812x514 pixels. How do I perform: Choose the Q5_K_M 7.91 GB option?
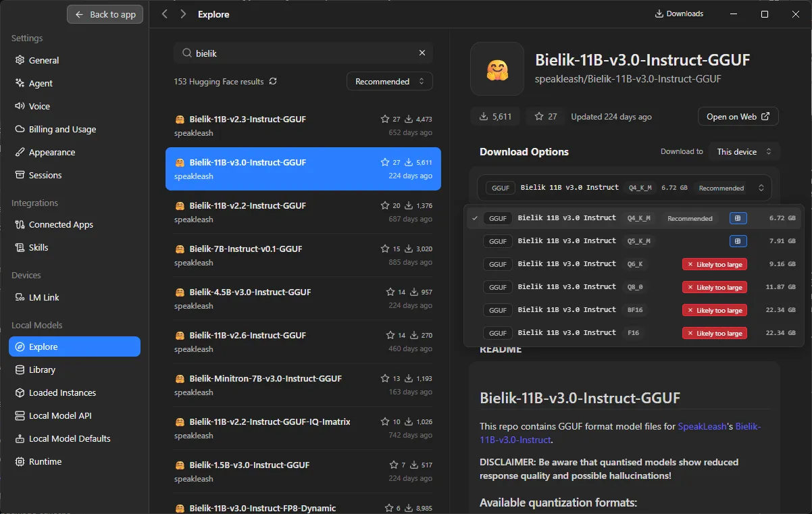click(633, 241)
